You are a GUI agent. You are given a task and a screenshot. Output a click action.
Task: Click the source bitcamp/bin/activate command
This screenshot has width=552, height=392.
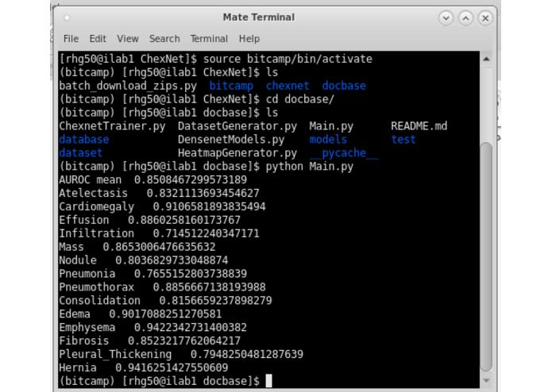click(288, 59)
